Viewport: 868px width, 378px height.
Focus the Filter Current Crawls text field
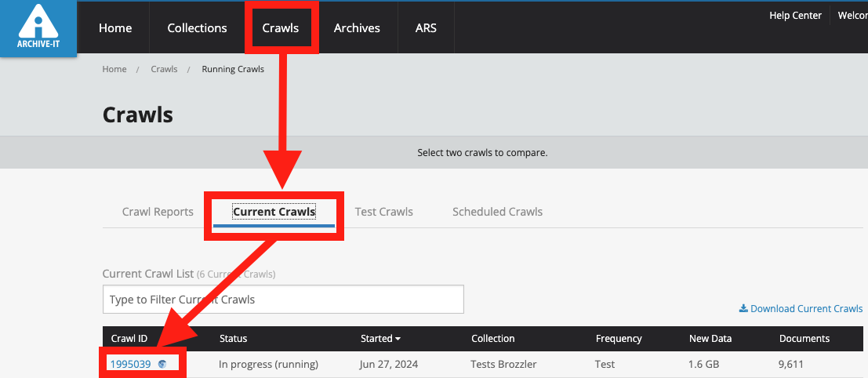(283, 300)
